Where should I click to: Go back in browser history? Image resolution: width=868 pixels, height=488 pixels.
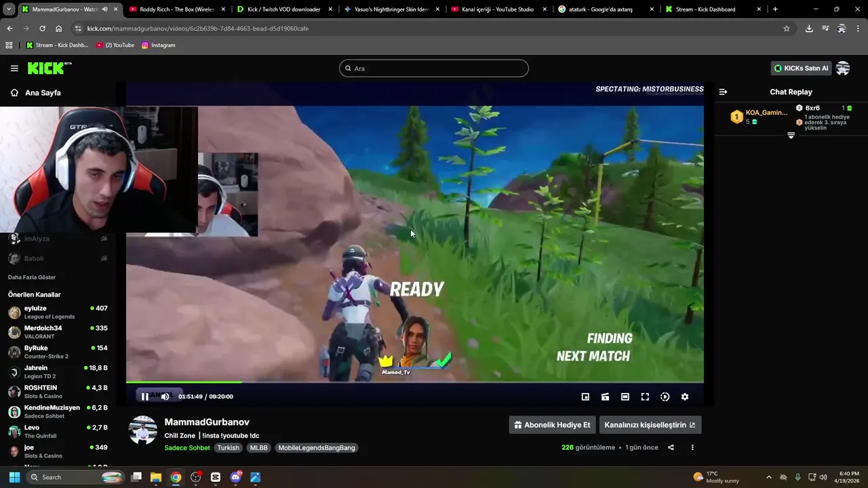click(x=9, y=28)
